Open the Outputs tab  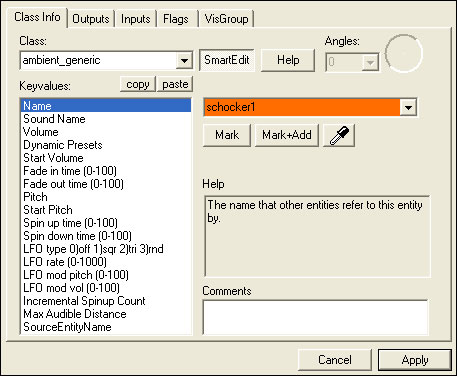point(91,19)
